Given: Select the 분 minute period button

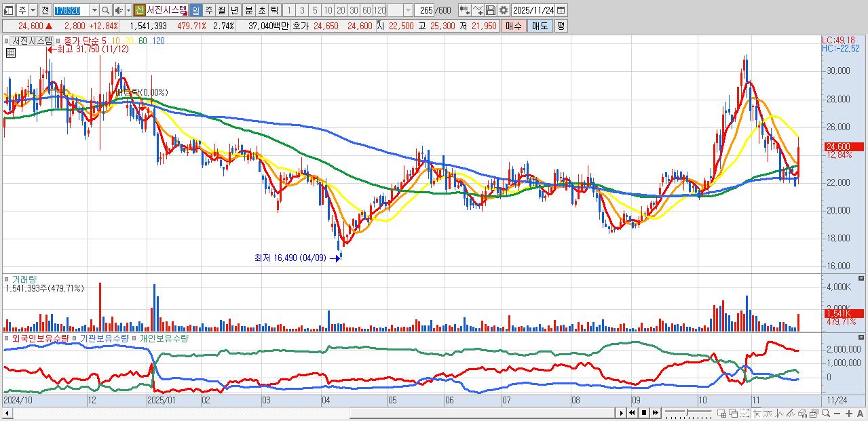Looking at the screenshot, I should coord(249,10).
